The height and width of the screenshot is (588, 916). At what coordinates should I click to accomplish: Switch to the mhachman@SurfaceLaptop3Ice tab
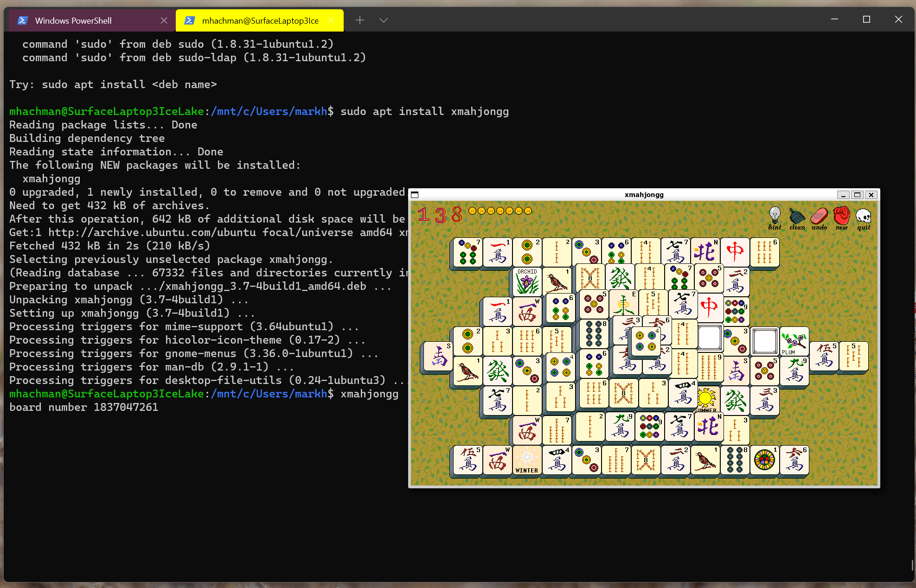[x=260, y=20]
